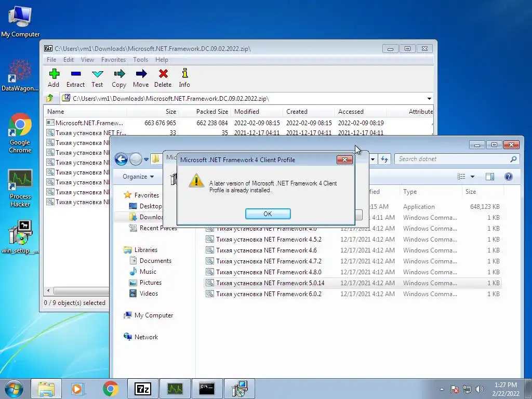Image resolution: width=532 pixels, height=399 pixels.
Task: Open the view options dropdown arrow
Action: (x=472, y=177)
